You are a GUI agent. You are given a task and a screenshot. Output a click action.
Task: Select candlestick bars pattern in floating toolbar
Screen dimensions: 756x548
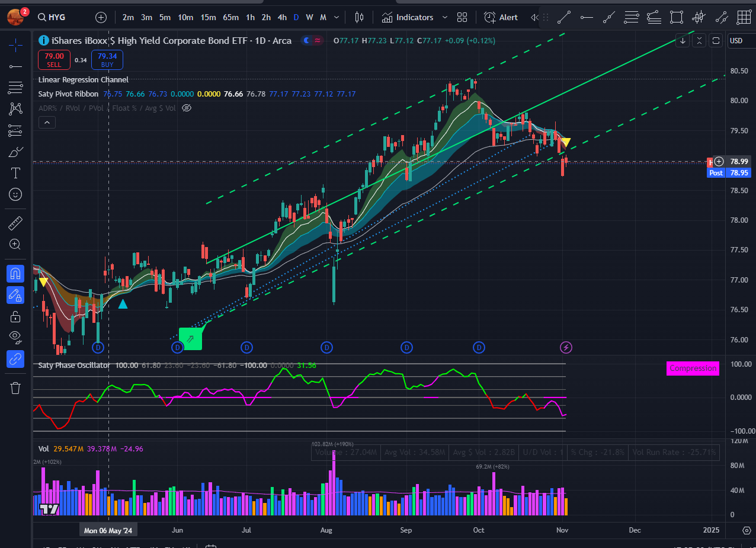[x=699, y=17]
